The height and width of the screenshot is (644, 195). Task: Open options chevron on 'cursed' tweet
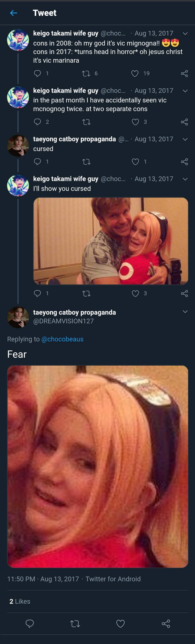coord(185,139)
